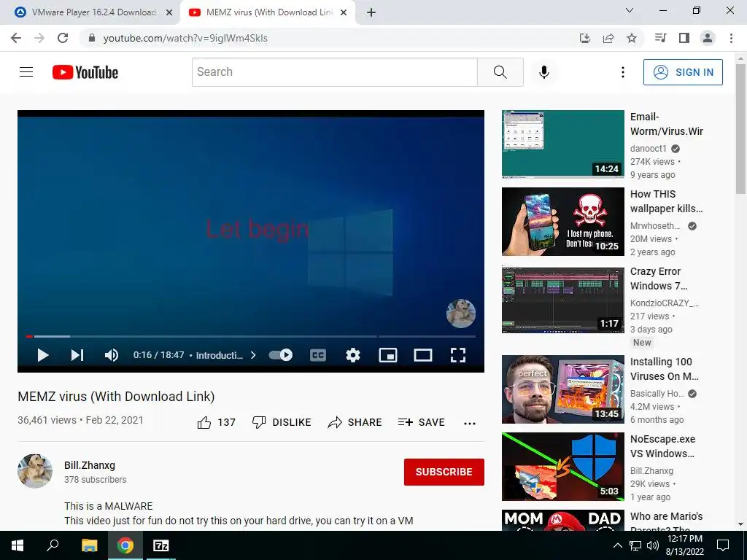The height and width of the screenshot is (560, 747).
Task: Go back in browser history
Action: pyautogui.click(x=16, y=38)
